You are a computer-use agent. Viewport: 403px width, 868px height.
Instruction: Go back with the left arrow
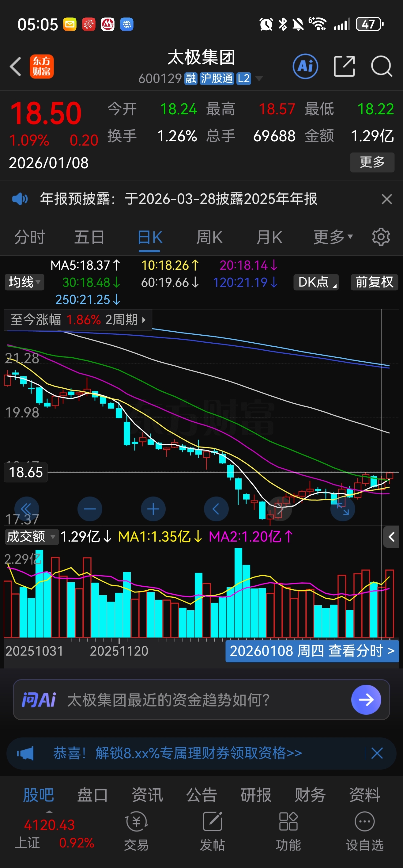coord(16,67)
